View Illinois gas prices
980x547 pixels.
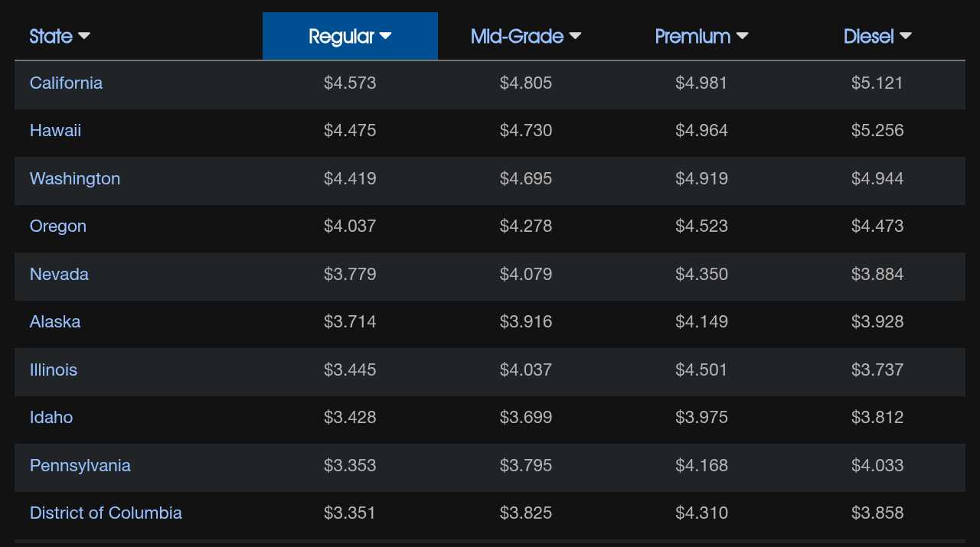pyautogui.click(x=54, y=370)
